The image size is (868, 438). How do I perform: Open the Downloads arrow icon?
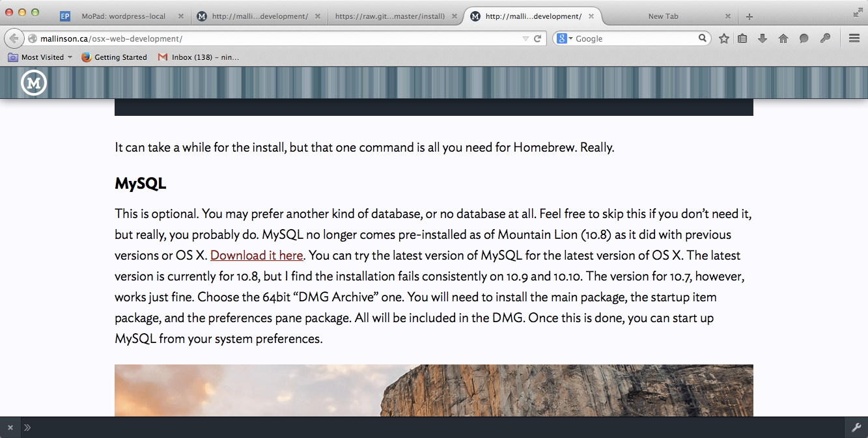click(x=763, y=38)
